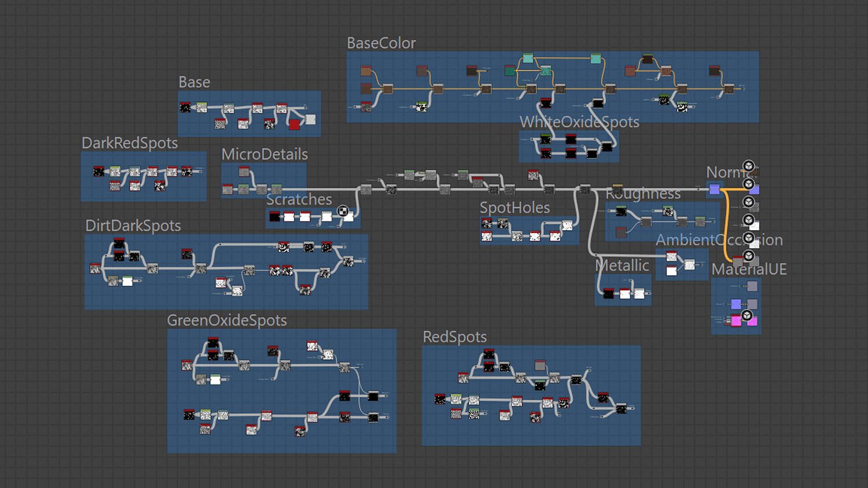868x488 pixels.
Task: Select the black node in the Metallic frame
Action: (608, 294)
